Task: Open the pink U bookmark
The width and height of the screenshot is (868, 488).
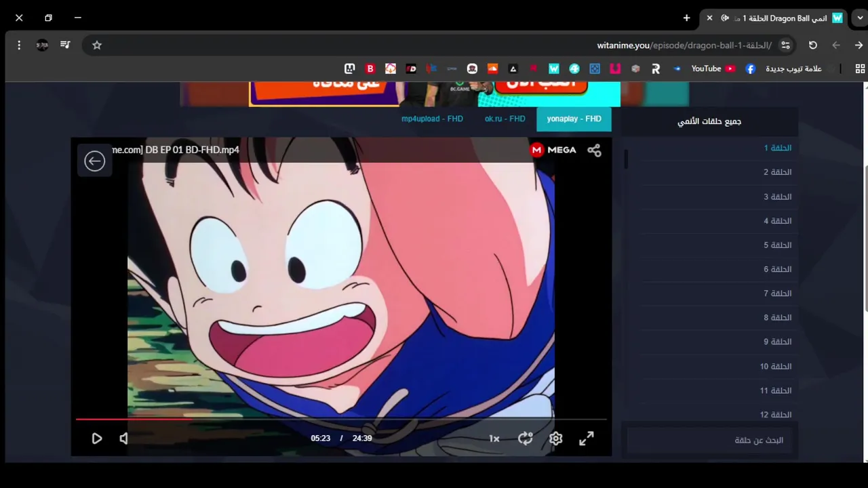Action: pos(615,68)
